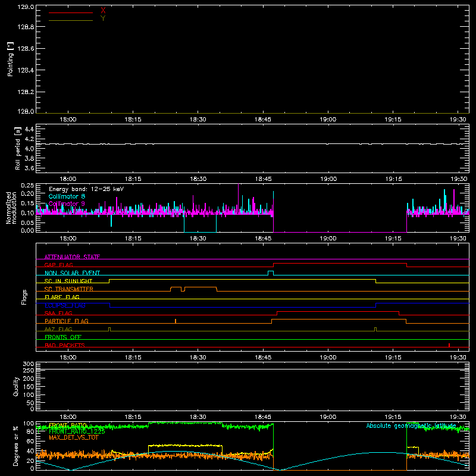Click the NON_SOLAR_EVENT flag label
476x476 pixels.
[72, 273]
